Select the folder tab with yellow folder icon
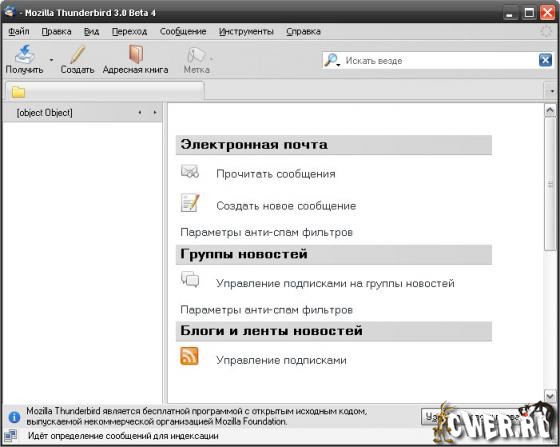 click(x=105, y=91)
